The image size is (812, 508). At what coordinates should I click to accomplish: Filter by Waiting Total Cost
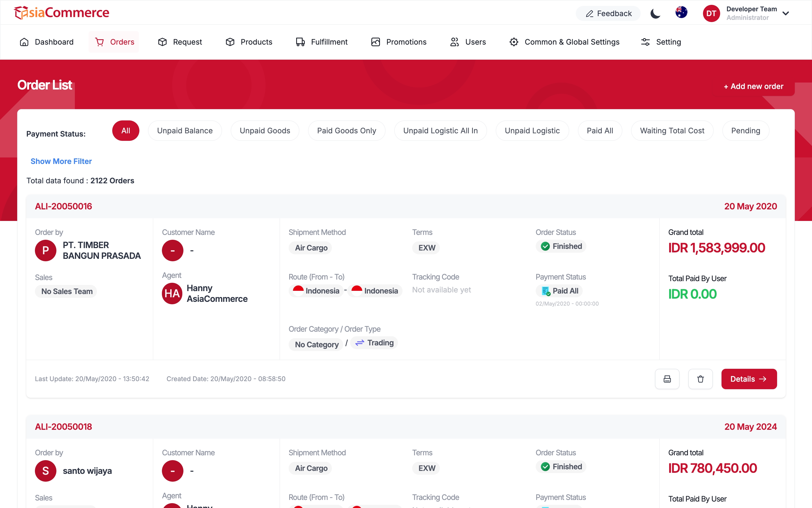pos(672,131)
